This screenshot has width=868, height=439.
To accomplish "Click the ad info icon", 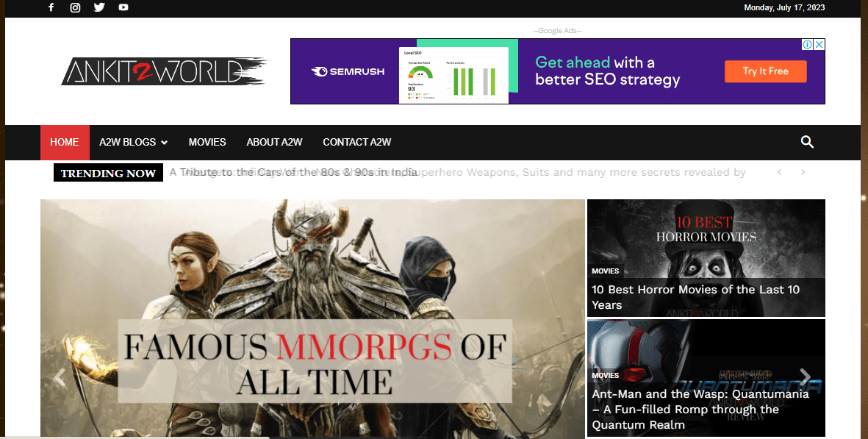I will pyautogui.click(x=808, y=44).
